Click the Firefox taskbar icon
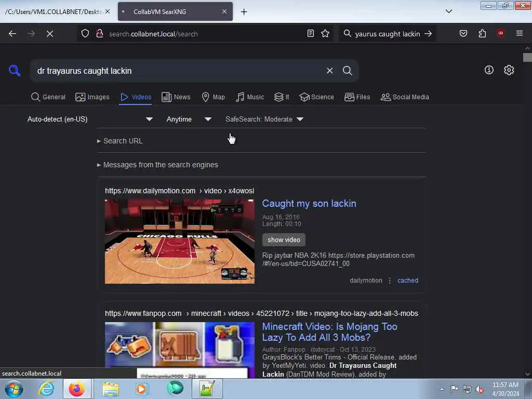 click(77, 389)
